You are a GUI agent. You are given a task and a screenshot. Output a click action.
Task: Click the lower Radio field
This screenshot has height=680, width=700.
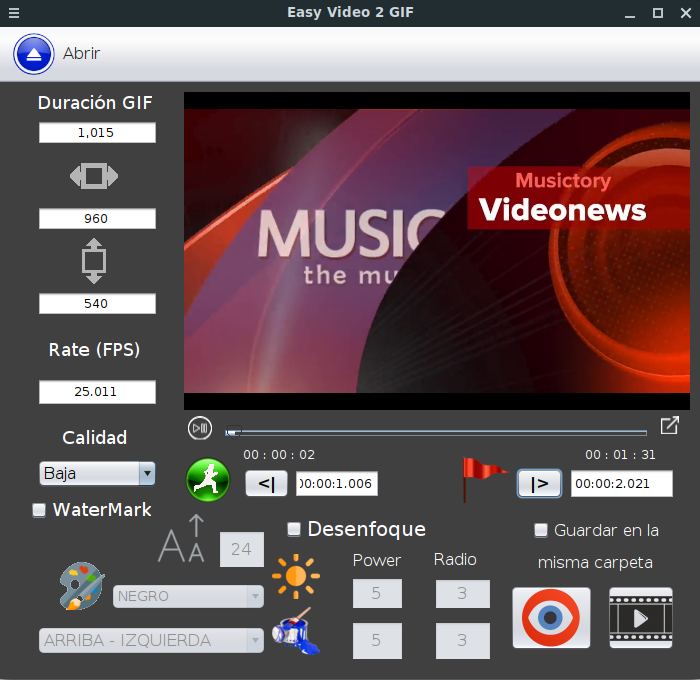462,641
